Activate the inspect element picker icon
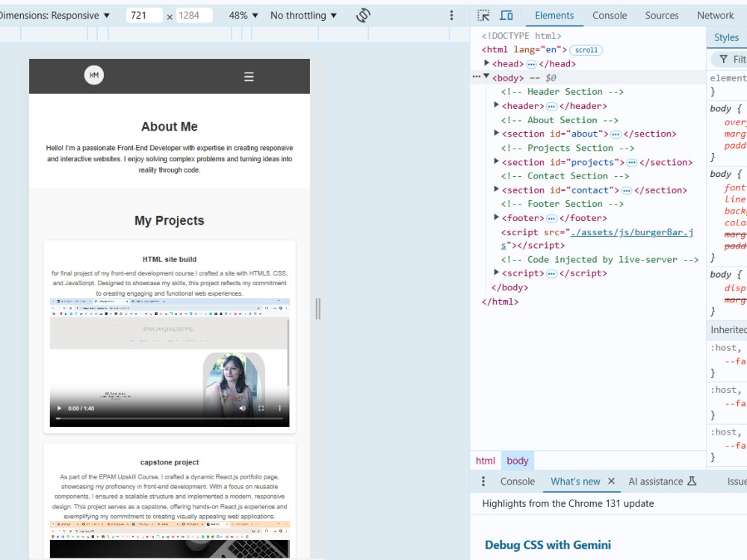This screenshot has width=747, height=560. [483, 15]
